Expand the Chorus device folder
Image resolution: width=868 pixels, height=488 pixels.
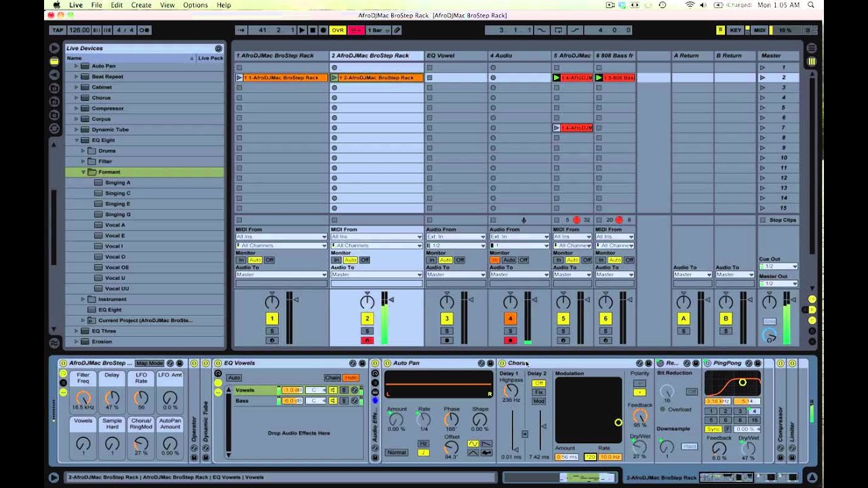click(77, 98)
